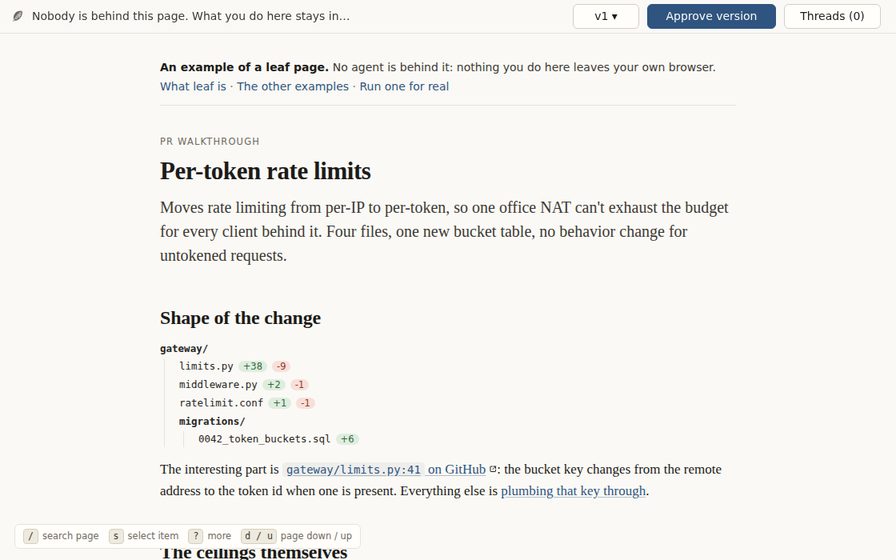Open the v1 version dropdown
The width and height of the screenshot is (896, 560).
click(606, 16)
